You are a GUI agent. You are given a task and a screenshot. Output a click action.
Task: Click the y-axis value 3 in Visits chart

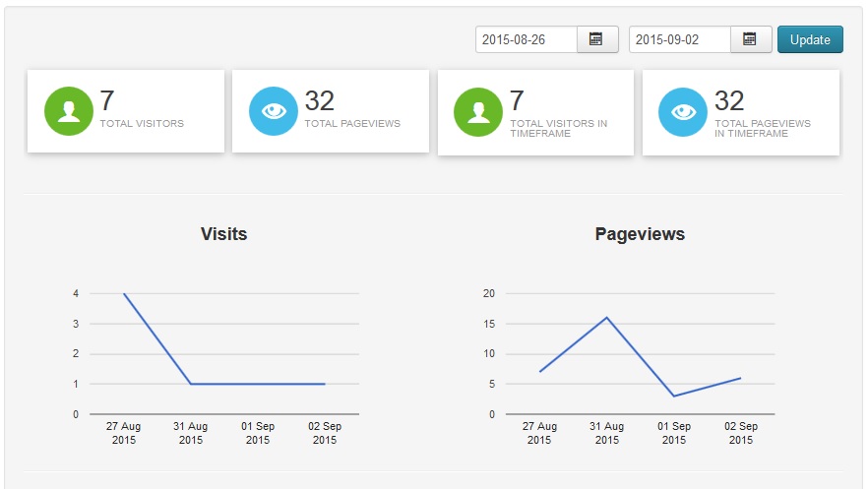tap(76, 324)
